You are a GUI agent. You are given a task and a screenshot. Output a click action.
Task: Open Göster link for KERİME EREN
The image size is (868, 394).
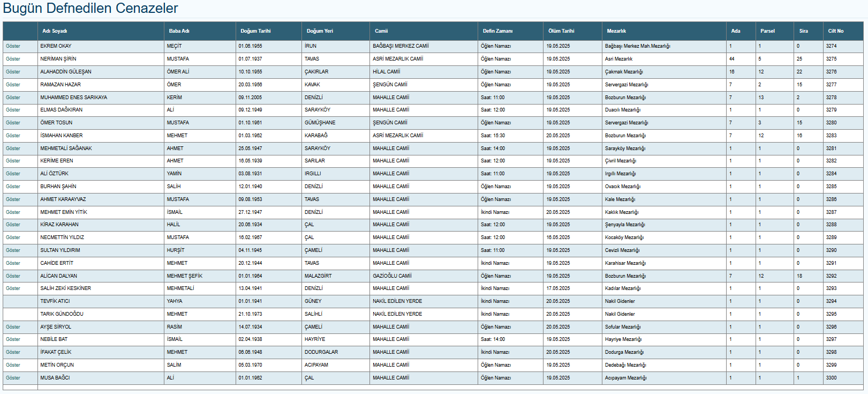[13, 161]
